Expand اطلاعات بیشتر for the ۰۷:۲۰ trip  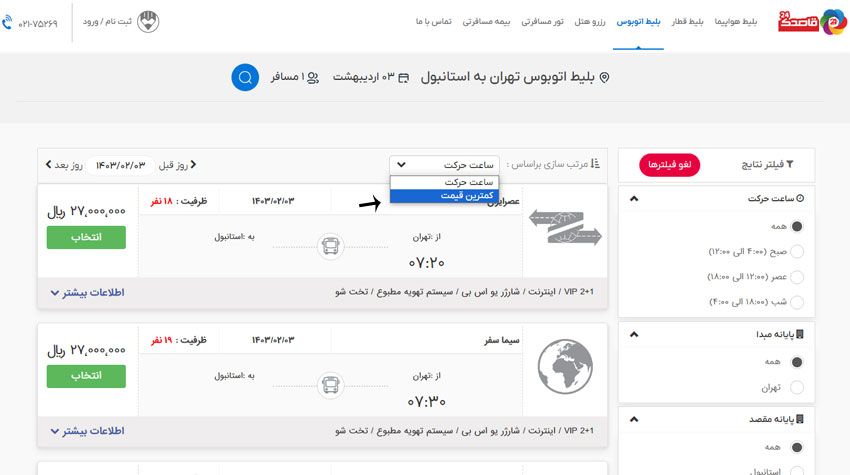pos(87,293)
